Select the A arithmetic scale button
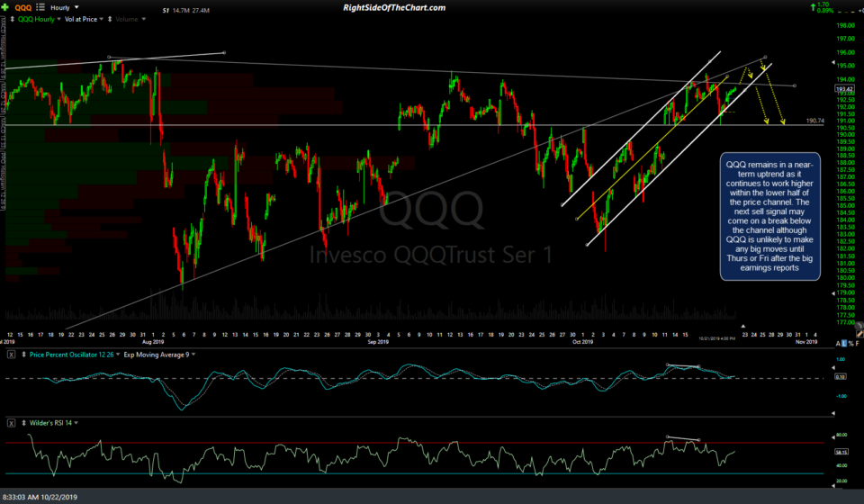This screenshot has width=864, height=504. tap(838, 344)
